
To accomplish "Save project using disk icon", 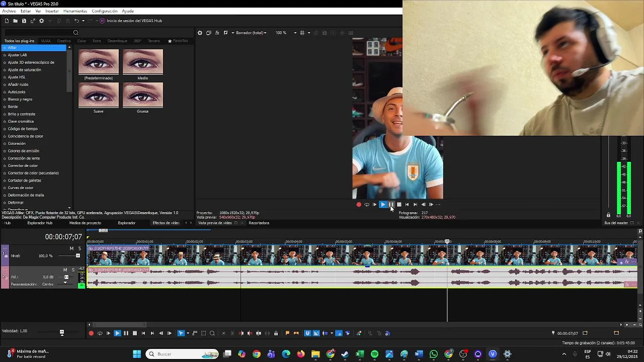I will (x=24, y=21).
